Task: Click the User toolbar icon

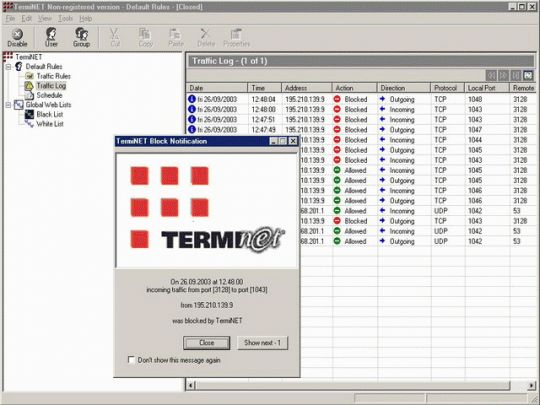Action: tap(51, 37)
